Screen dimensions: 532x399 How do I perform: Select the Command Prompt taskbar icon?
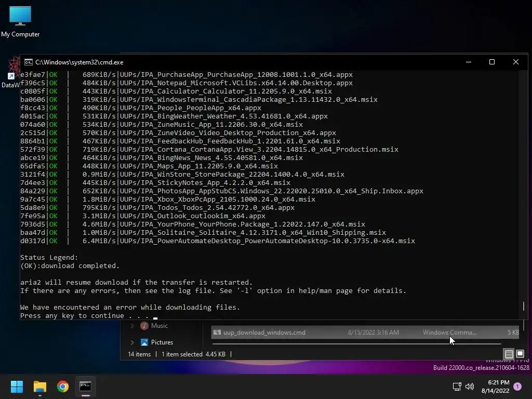[x=85, y=387]
